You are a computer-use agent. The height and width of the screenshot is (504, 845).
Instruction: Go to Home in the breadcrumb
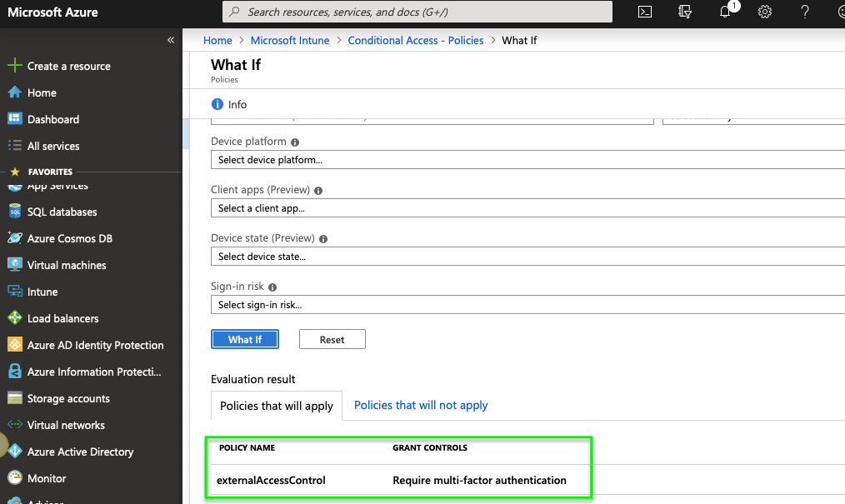(217, 40)
